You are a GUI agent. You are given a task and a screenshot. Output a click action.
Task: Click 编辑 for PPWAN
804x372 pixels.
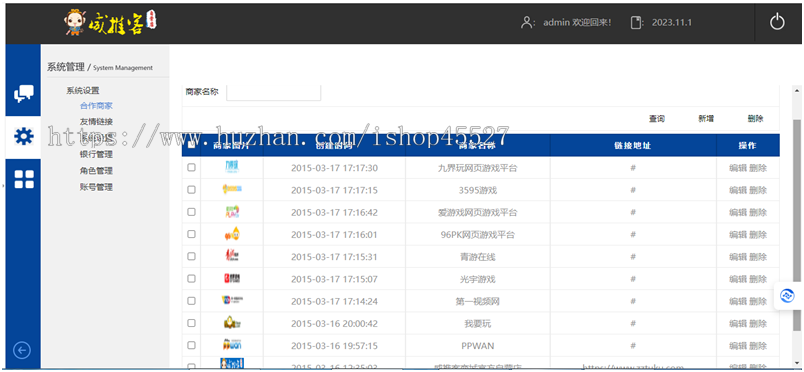click(738, 346)
